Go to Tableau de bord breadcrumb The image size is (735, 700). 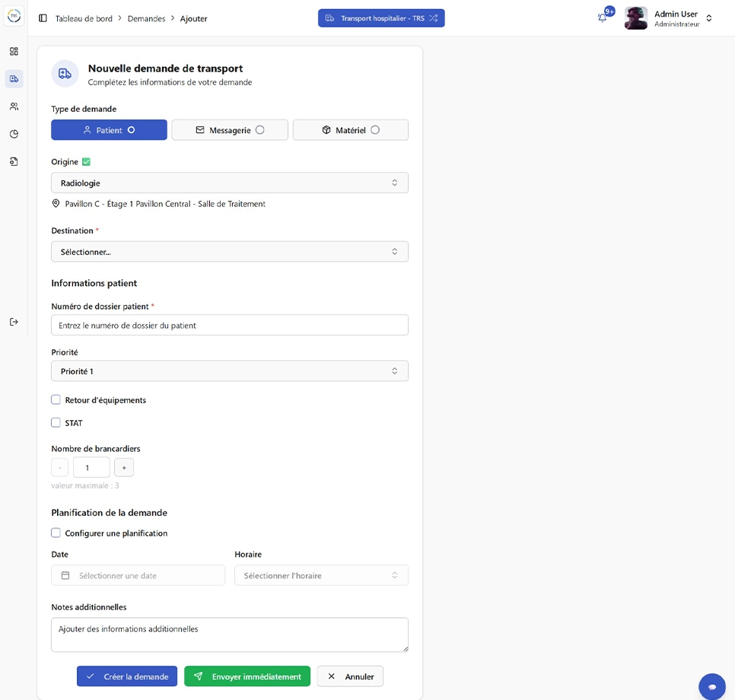point(84,18)
